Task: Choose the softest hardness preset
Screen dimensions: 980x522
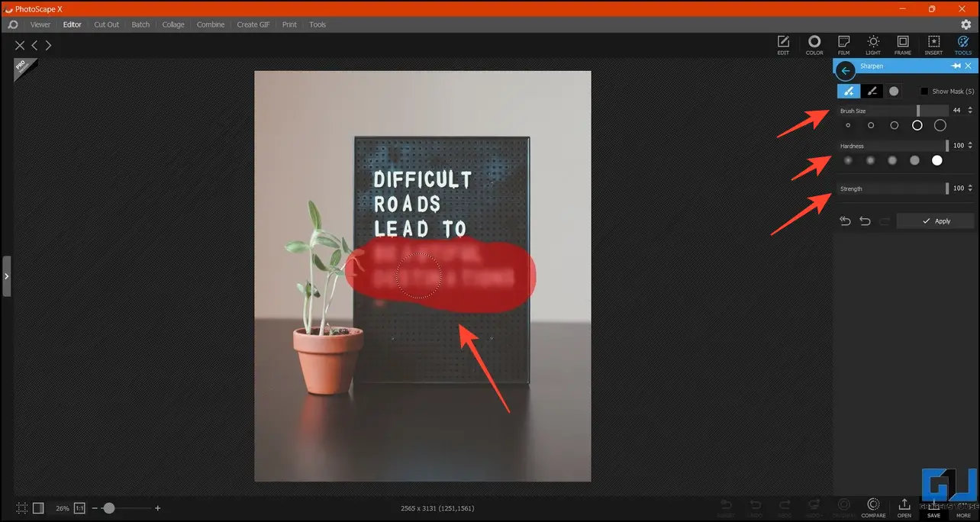Action: coord(848,160)
